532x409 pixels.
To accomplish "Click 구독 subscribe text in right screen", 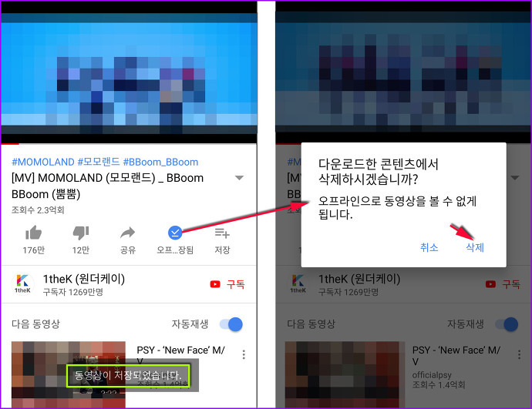I will pyautogui.click(x=511, y=284).
